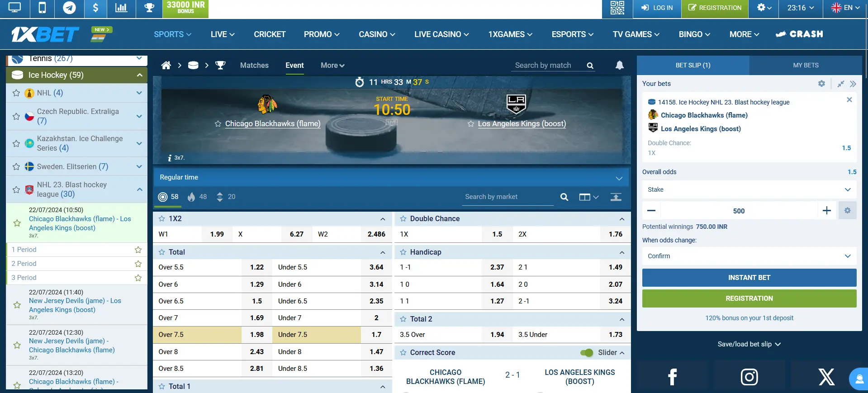
Task: Open trophy results icon in top bar
Action: pyautogui.click(x=149, y=8)
